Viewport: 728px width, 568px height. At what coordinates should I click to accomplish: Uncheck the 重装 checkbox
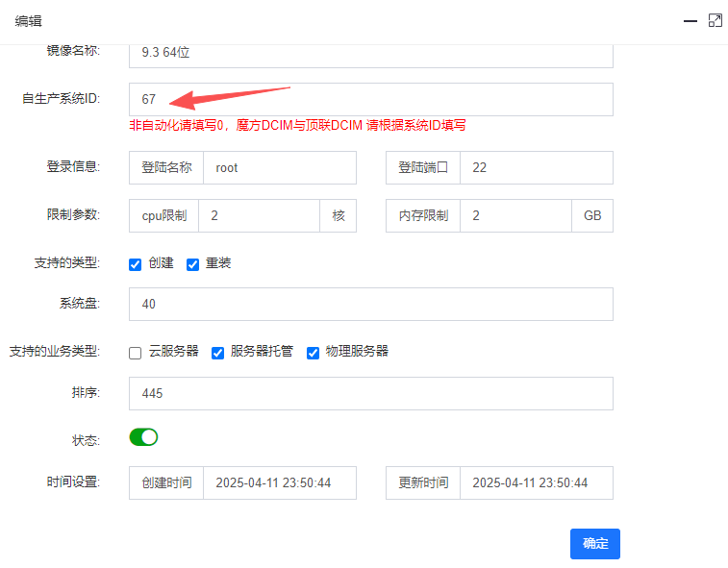point(192,264)
